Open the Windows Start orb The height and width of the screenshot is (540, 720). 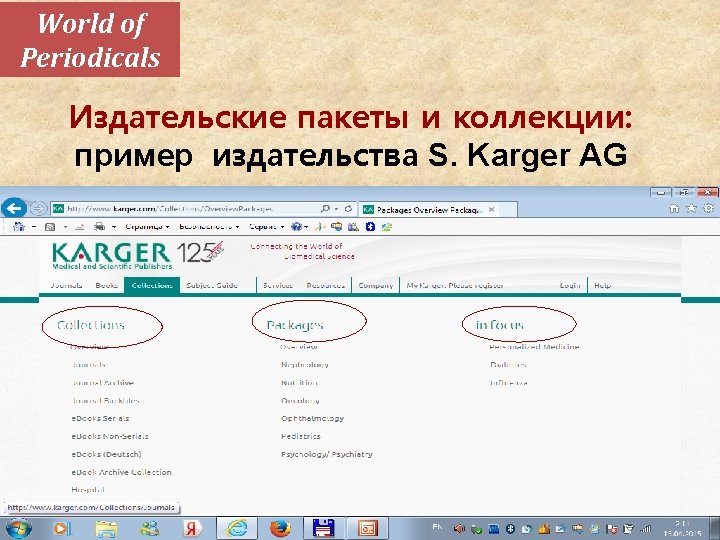(x=19, y=528)
